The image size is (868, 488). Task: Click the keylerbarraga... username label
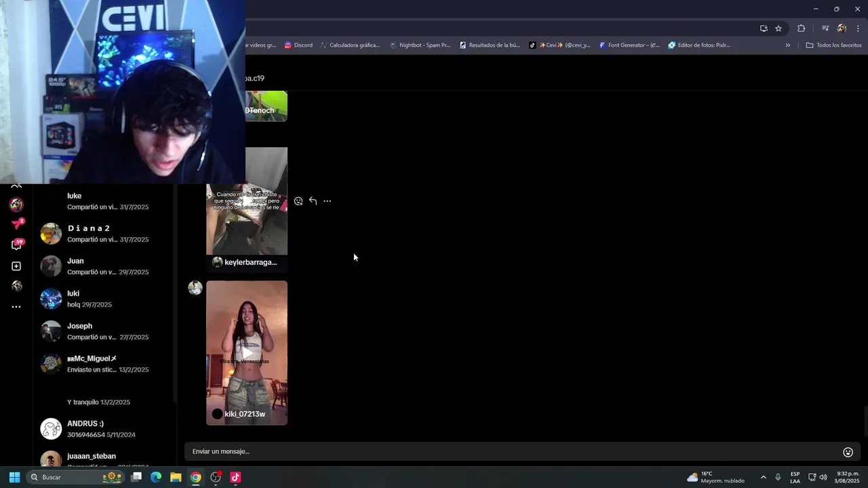point(251,262)
